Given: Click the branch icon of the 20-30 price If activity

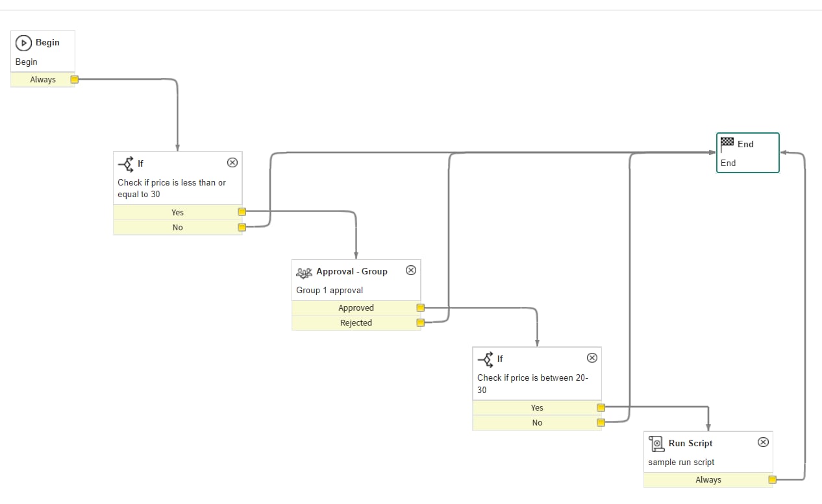Looking at the screenshot, I should click(486, 359).
